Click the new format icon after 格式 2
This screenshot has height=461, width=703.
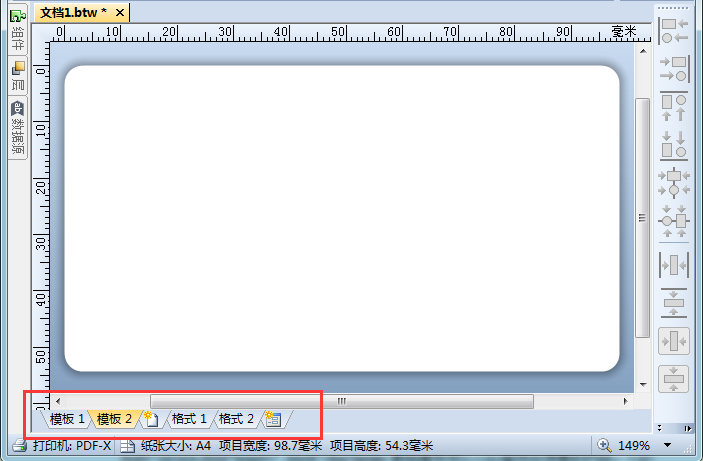click(272, 419)
